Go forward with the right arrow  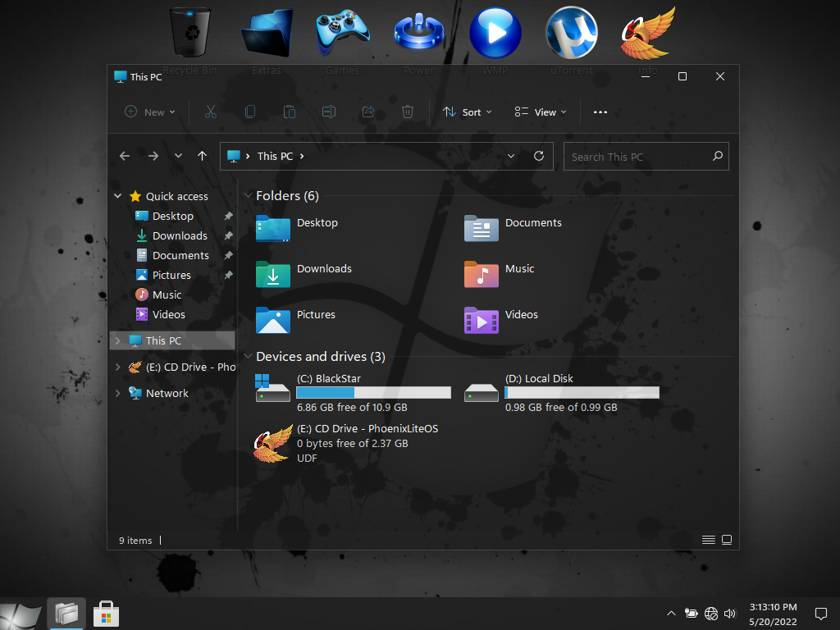point(153,156)
